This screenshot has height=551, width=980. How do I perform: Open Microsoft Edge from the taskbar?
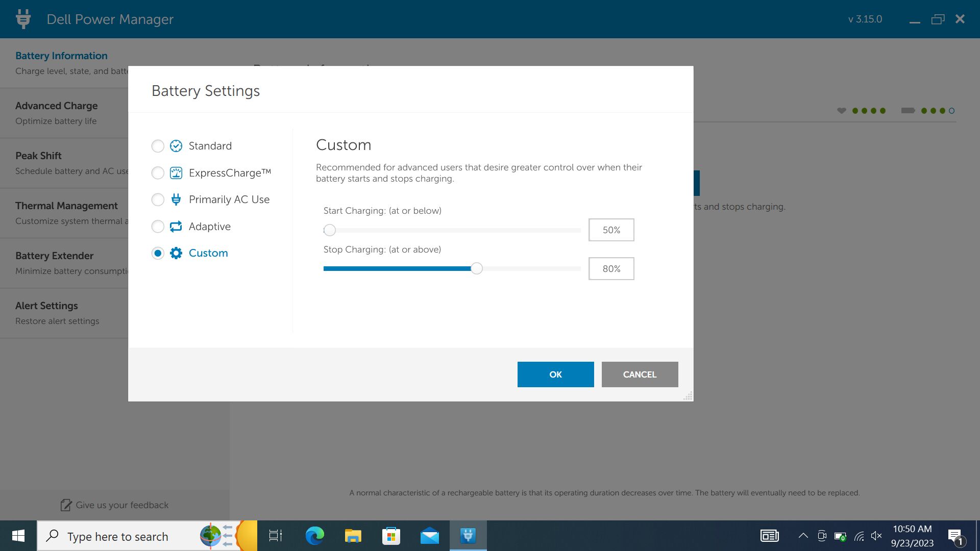point(314,536)
